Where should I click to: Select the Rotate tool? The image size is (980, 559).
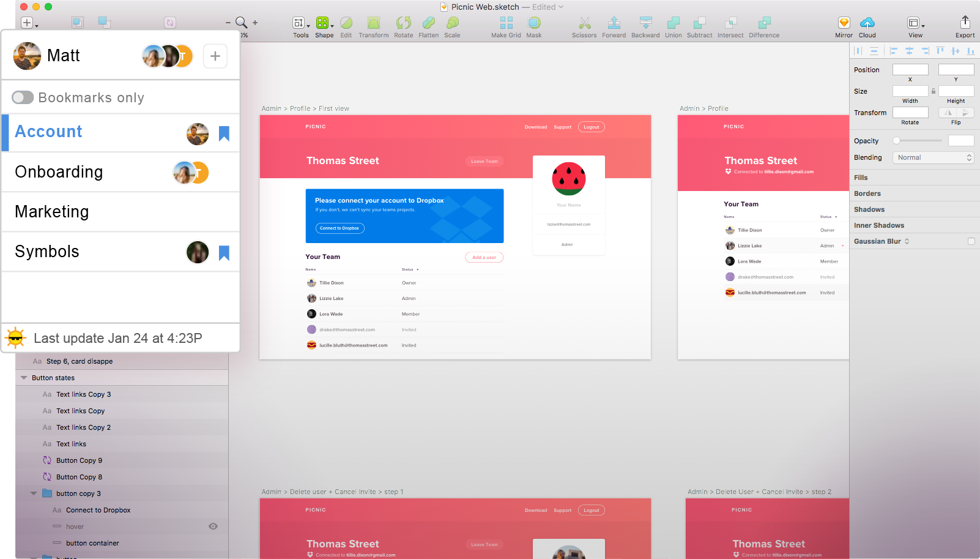pyautogui.click(x=403, y=23)
